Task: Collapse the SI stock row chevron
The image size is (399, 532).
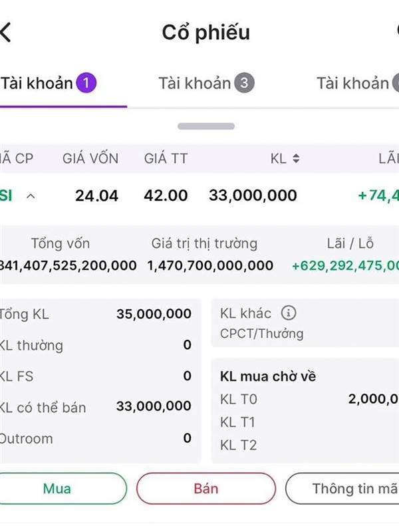Action: 31,196
